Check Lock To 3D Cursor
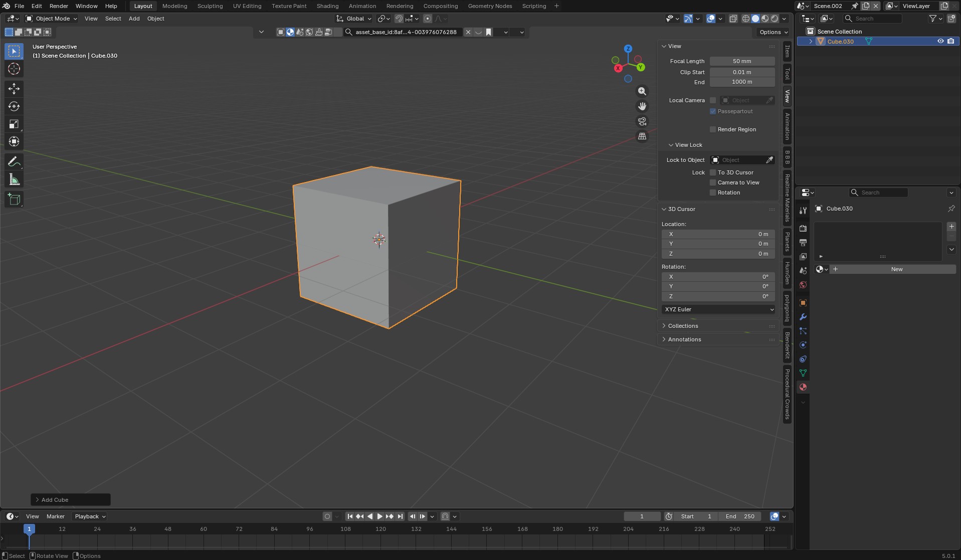The image size is (961, 560). pyautogui.click(x=712, y=172)
